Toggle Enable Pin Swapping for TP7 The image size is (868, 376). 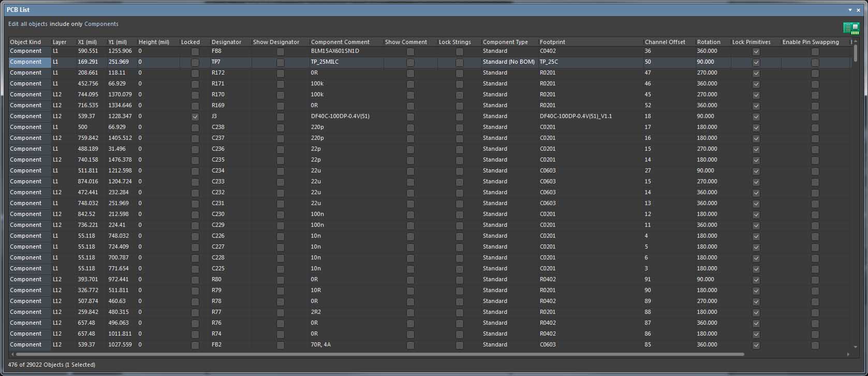[815, 62]
